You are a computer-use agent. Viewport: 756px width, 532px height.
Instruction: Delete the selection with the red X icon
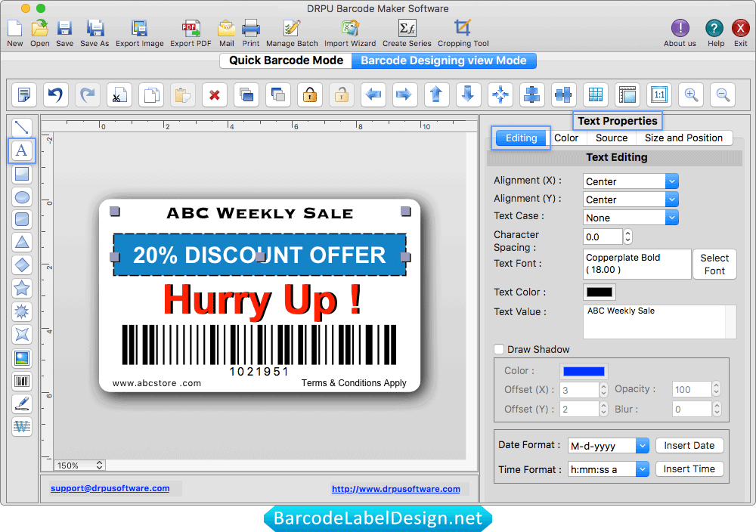click(x=215, y=94)
